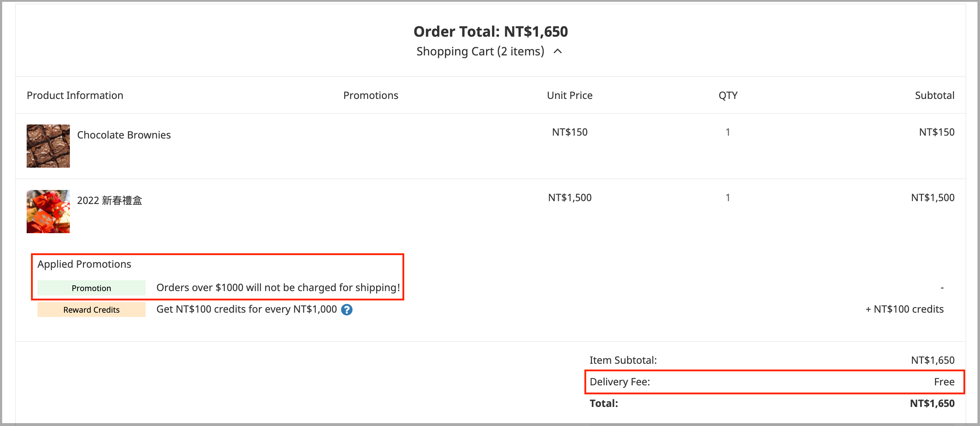
Task: Click the free shipping promotion description text
Action: tap(278, 287)
